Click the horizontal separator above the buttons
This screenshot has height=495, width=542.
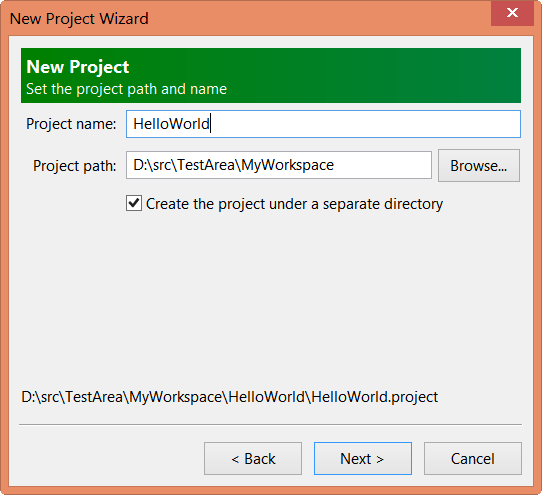pos(270,424)
